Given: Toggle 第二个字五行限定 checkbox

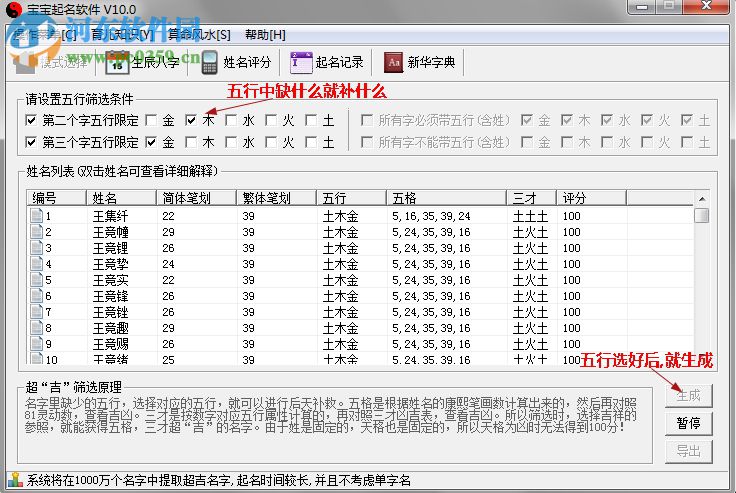Looking at the screenshot, I should (x=31, y=120).
